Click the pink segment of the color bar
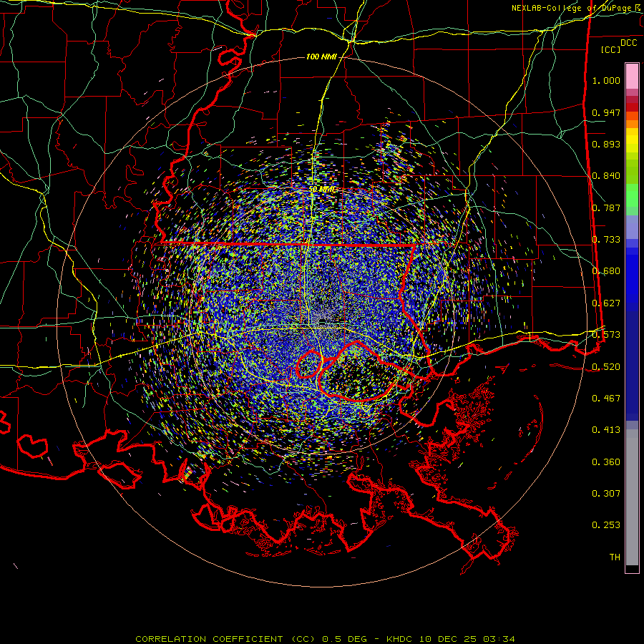 (x=632, y=77)
